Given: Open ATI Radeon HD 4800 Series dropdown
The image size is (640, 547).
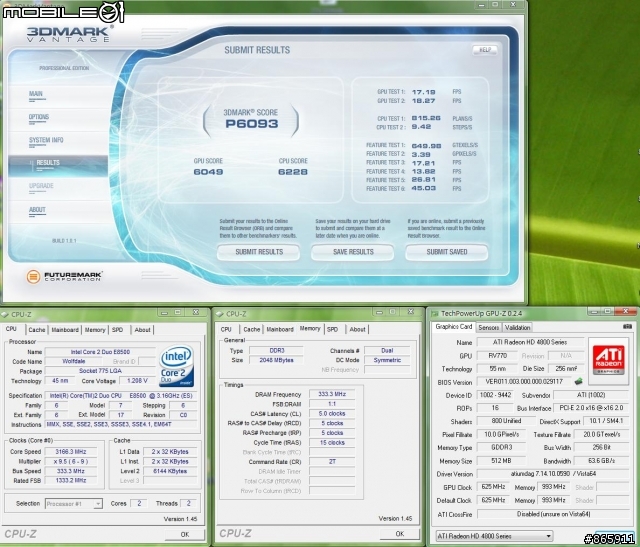Looking at the screenshot, I should (x=494, y=536).
